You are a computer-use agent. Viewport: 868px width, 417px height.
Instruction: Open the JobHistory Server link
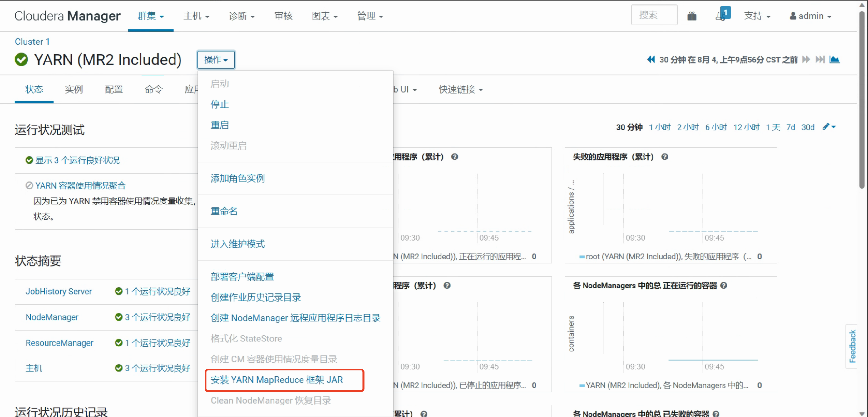click(59, 291)
